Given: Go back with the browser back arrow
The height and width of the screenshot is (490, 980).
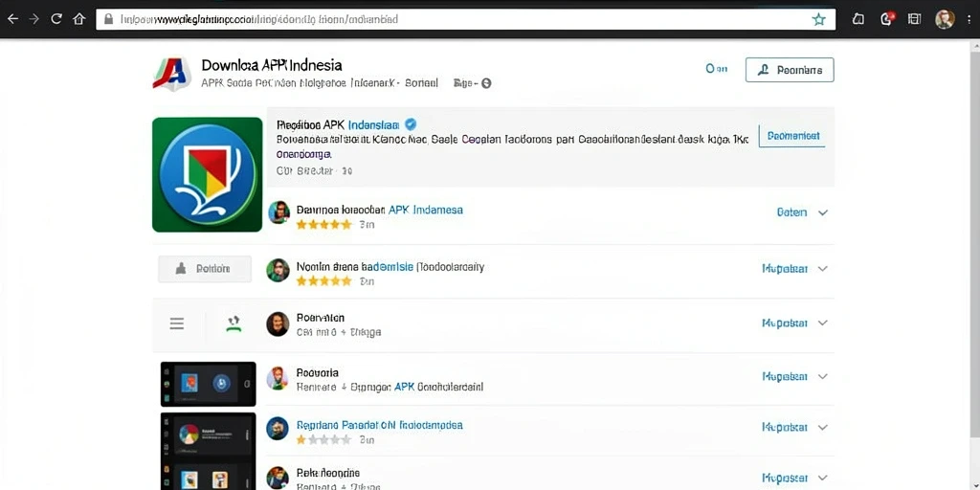Looking at the screenshot, I should click(x=11, y=19).
